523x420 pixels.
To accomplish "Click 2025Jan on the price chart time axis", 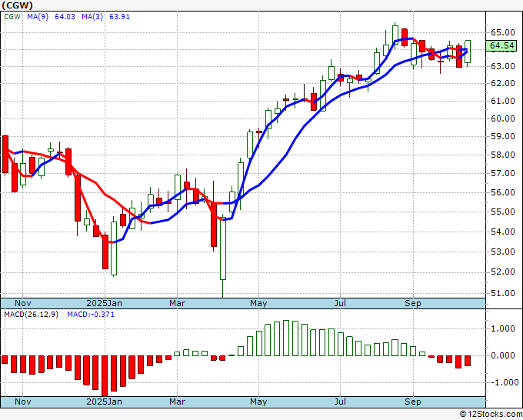I will [104, 303].
